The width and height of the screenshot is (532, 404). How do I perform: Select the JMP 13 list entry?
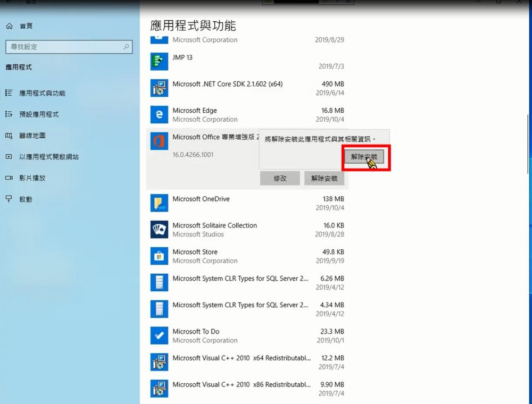247,61
